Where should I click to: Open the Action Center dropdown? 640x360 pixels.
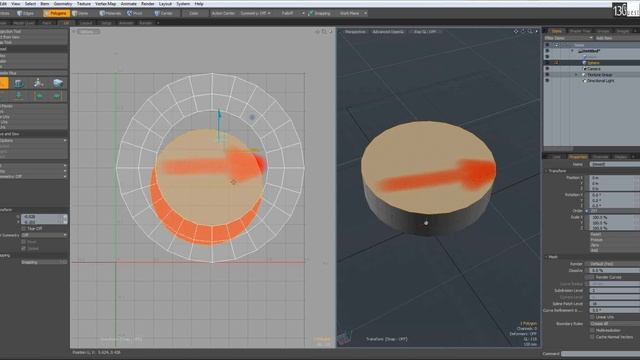coord(223,13)
